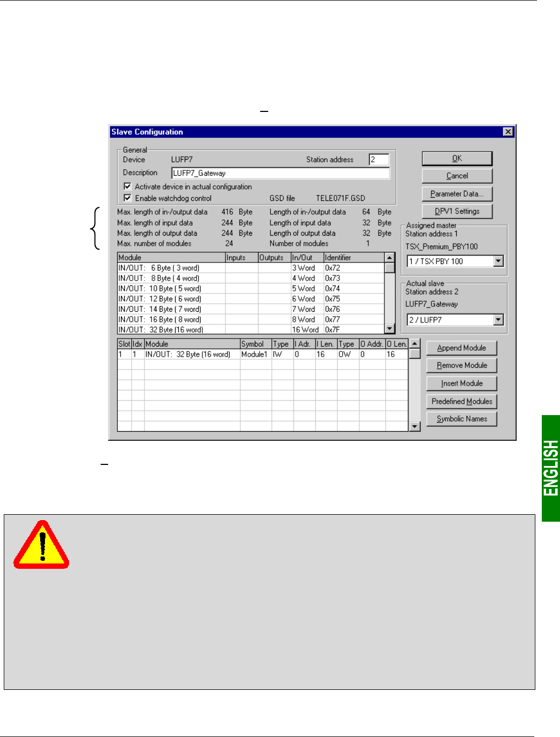Click the Module1 symbol cell
The image size is (560, 737).
point(256,355)
